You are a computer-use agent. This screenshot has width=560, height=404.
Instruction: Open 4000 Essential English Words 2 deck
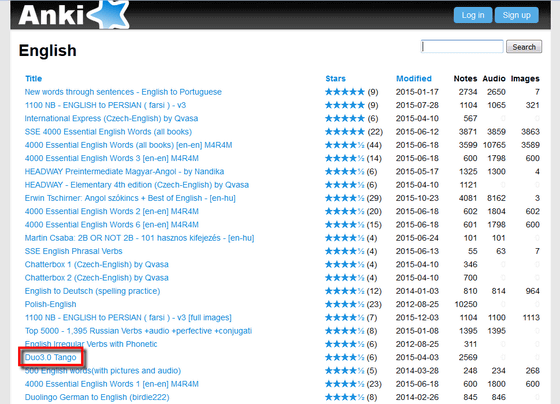tap(111, 211)
